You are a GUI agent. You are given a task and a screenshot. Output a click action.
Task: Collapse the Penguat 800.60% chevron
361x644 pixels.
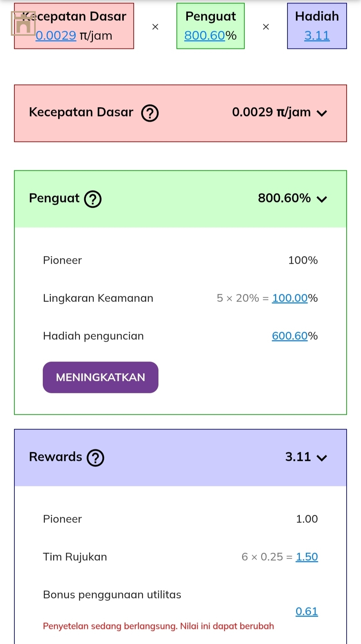(x=322, y=199)
